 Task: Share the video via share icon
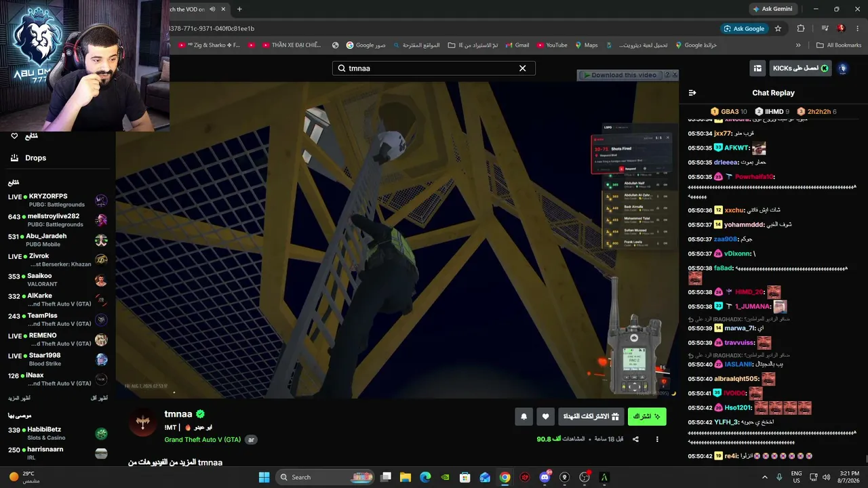tap(635, 439)
